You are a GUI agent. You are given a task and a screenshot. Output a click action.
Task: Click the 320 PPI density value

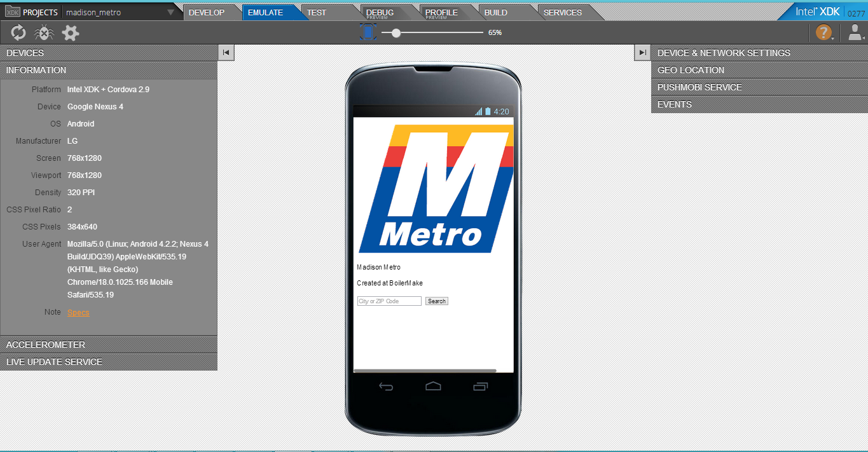point(81,193)
